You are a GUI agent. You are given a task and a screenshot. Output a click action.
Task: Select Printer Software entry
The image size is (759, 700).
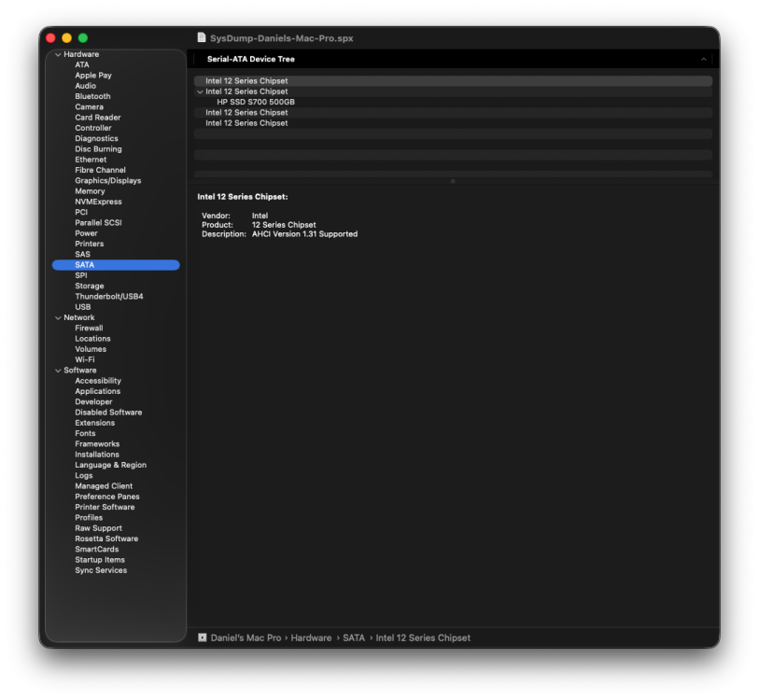click(105, 508)
